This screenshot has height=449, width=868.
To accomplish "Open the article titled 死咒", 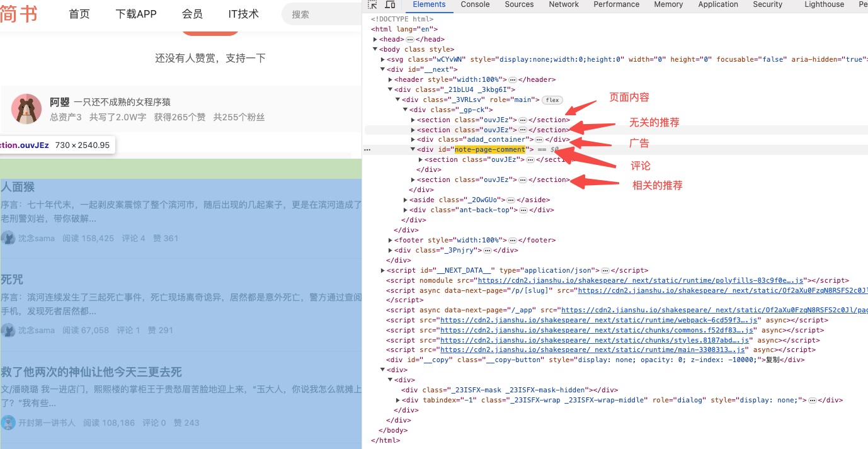I will click(12, 279).
